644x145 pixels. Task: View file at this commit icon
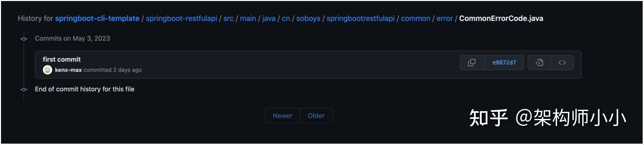point(539,63)
